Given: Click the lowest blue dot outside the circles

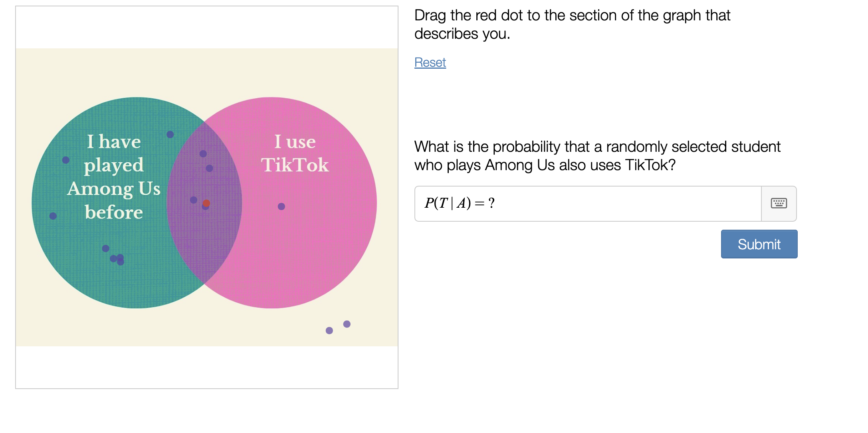Looking at the screenshot, I should tap(329, 330).
